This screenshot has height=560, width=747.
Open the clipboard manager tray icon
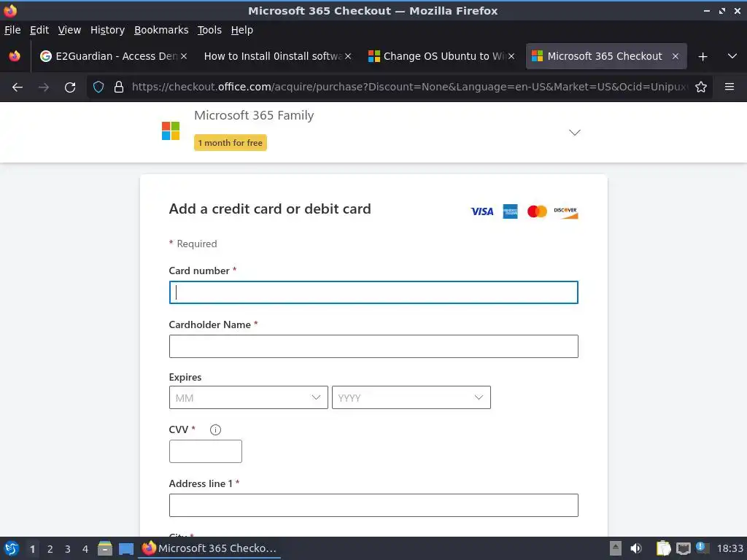point(663,548)
